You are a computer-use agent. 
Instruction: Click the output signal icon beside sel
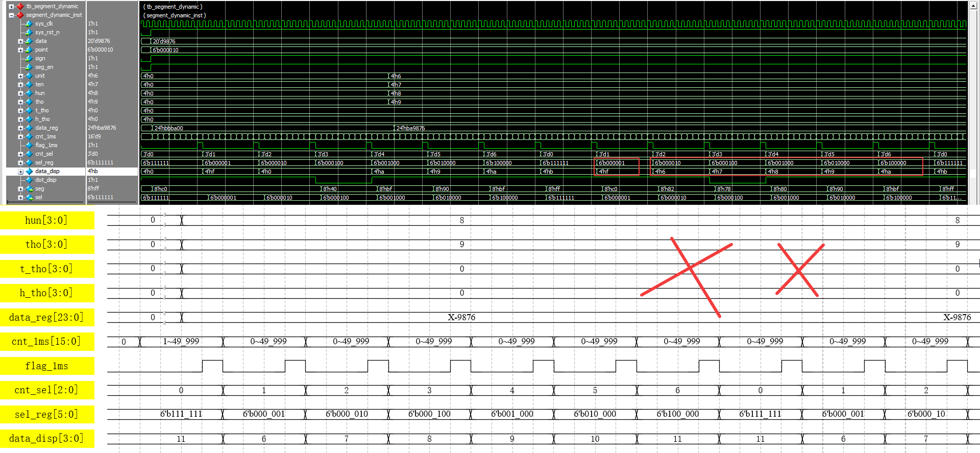pos(29,197)
